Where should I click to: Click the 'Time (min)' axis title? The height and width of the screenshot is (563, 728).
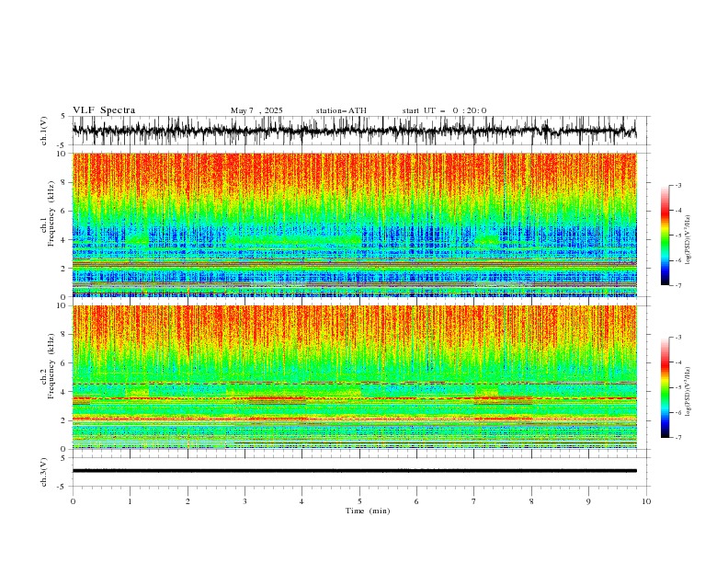368,511
